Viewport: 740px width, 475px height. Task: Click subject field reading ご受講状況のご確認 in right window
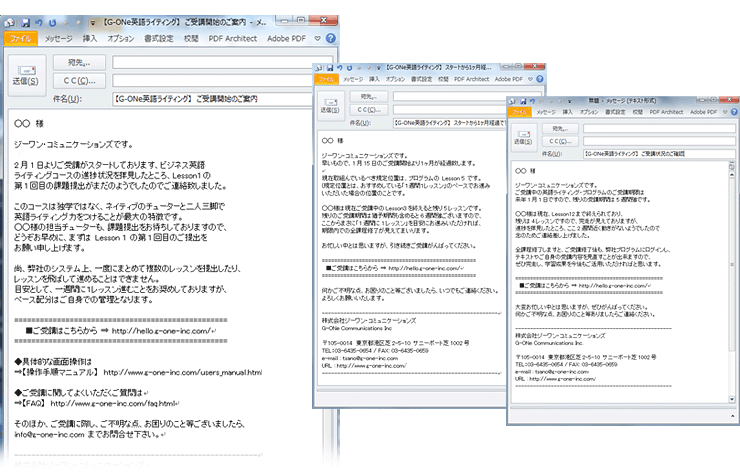(x=659, y=153)
